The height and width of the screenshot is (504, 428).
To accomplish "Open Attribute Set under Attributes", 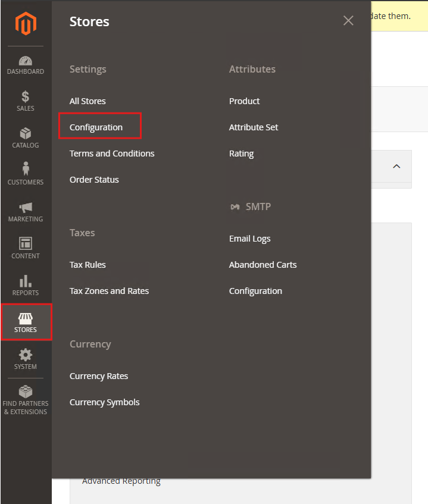I will click(254, 127).
